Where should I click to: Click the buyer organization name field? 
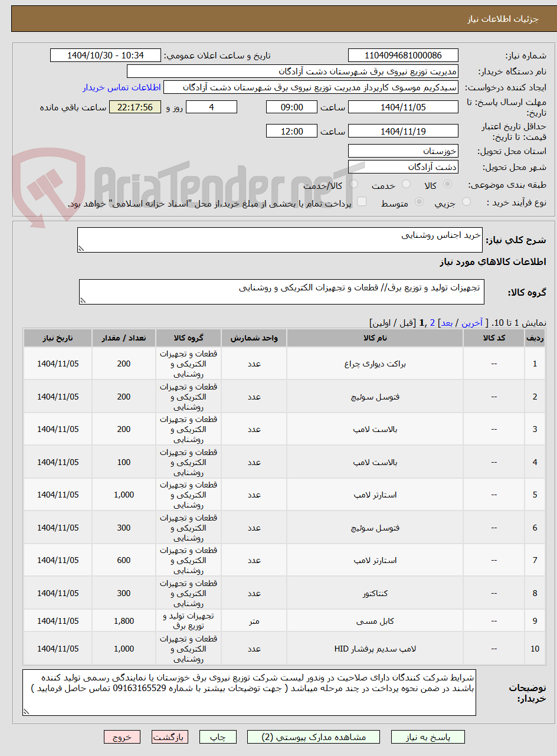[293, 71]
